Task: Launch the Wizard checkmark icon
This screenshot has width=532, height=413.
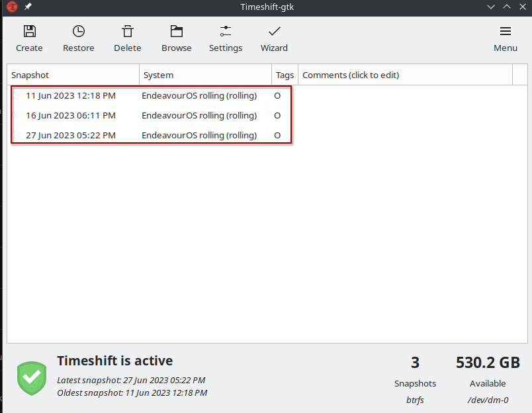Action: click(274, 31)
